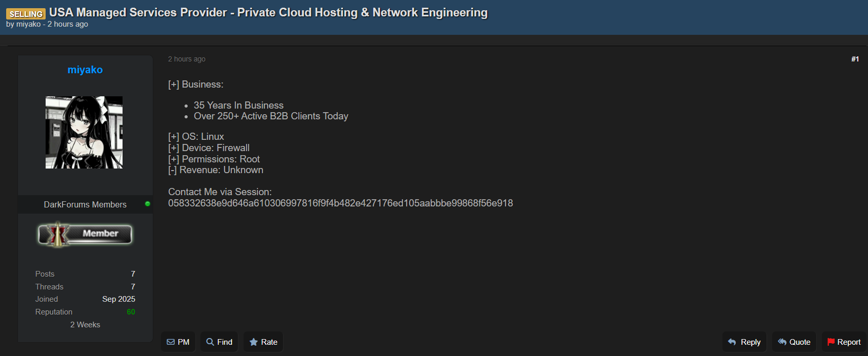
Task: Click the DarkForums Members group label
Action: click(85, 204)
